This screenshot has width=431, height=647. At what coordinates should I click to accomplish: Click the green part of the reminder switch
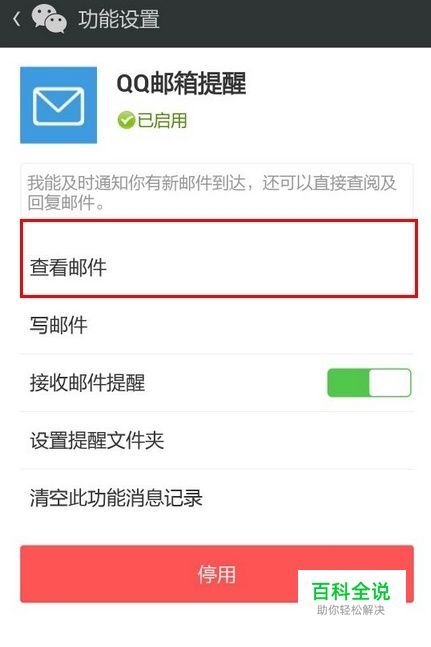coord(348,383)
